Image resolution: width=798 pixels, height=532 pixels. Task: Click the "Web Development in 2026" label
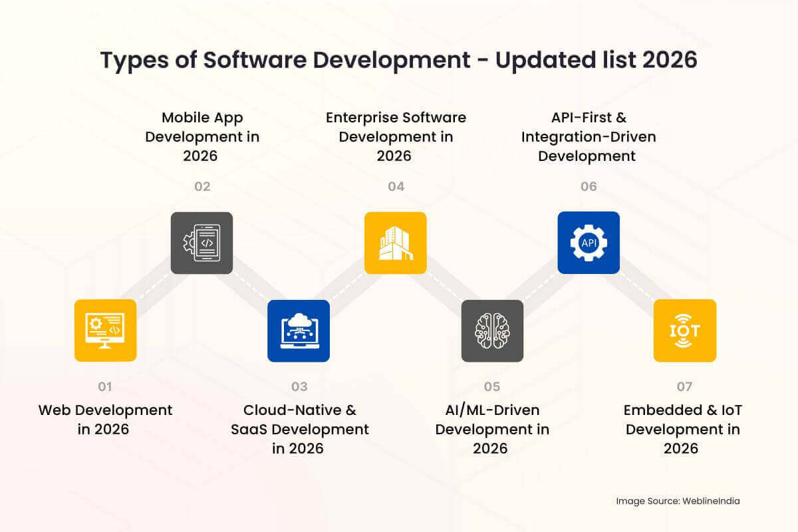point(105,420)
